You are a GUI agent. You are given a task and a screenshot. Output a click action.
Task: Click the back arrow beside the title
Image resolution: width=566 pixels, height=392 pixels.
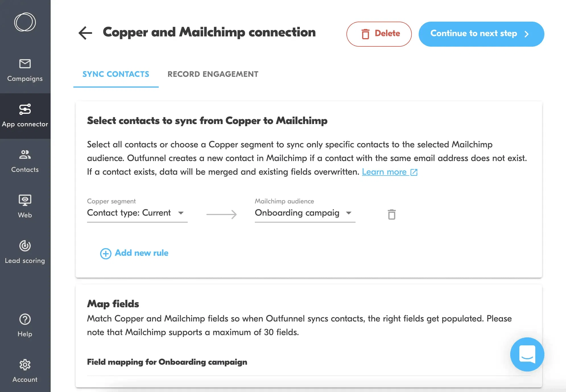coord(85,33)
